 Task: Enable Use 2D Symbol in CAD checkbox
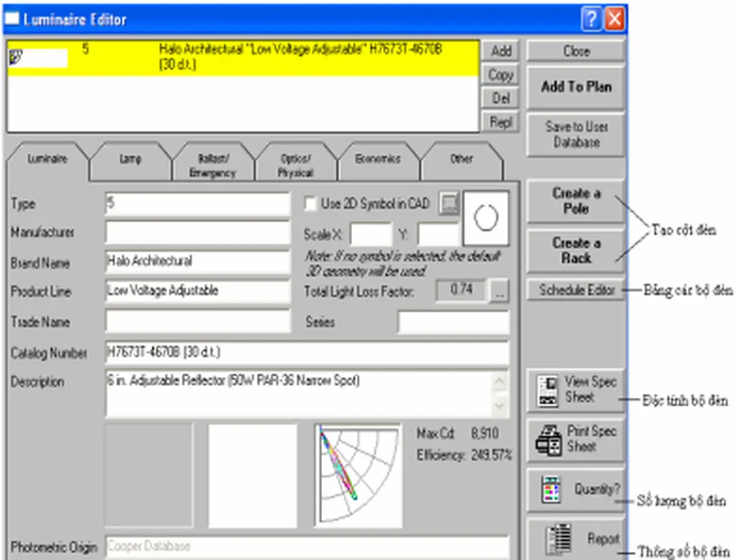tap(310, 204)
